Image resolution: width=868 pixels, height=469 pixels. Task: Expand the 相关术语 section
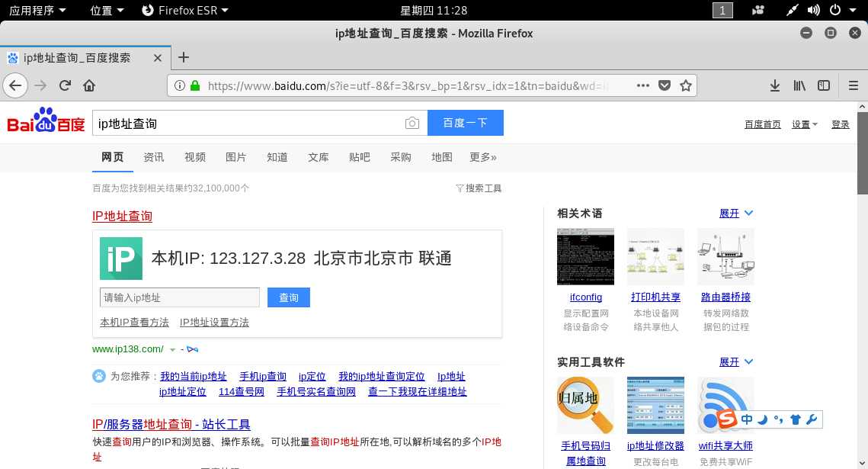tap(735, 214)
